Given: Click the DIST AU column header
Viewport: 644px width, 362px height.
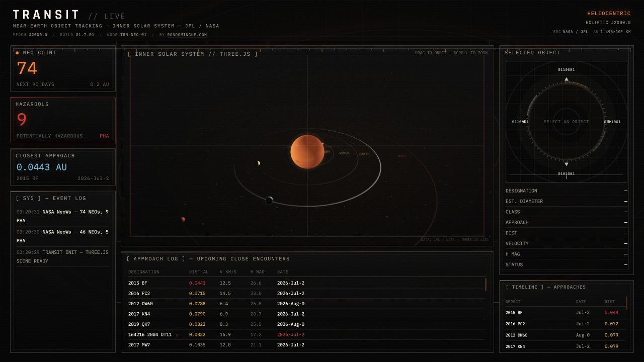Looking at the screenshot, I should pyautogui.click(x=199, y=272).
